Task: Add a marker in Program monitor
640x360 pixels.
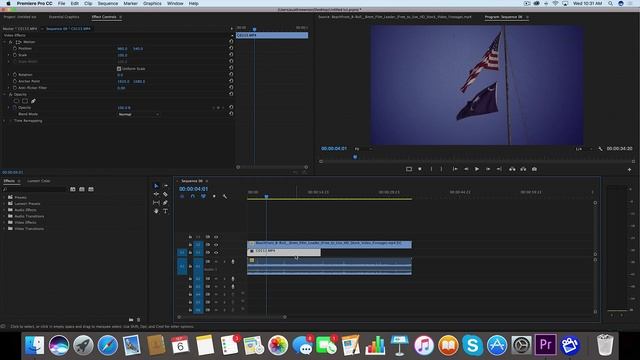Action: 420,169
